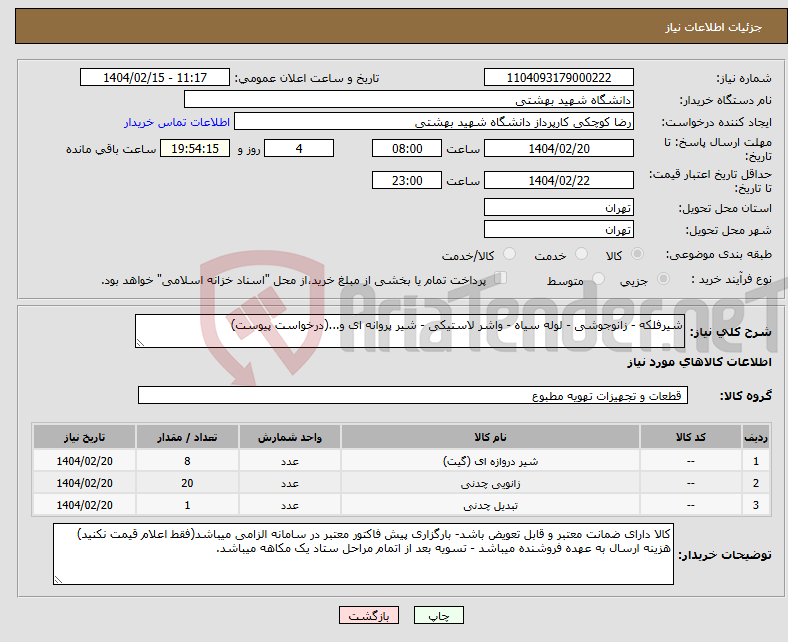Viewport: 788px width, 642px height.
Task: Click the 08:00 deadline time field
Action: [407, 148]
